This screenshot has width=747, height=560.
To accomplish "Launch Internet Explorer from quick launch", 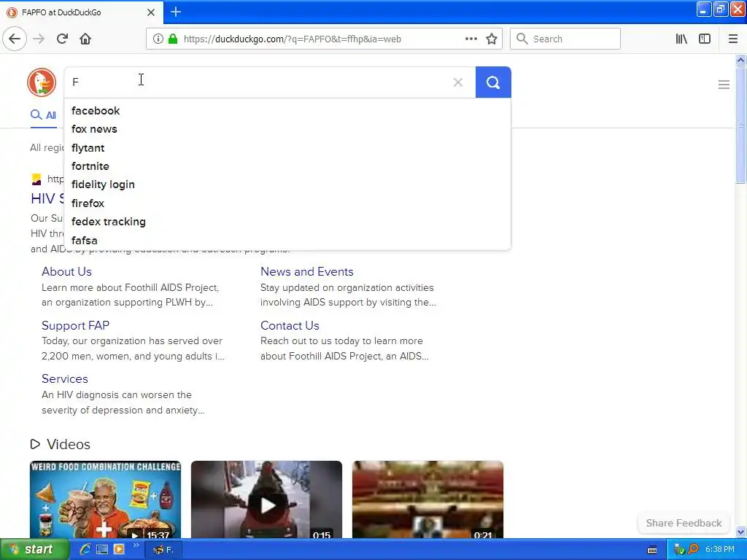I will click(85, 550).
